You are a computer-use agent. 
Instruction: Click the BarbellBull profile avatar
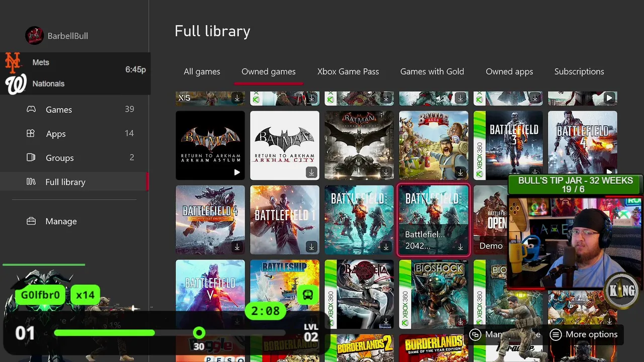pos(34,36)
